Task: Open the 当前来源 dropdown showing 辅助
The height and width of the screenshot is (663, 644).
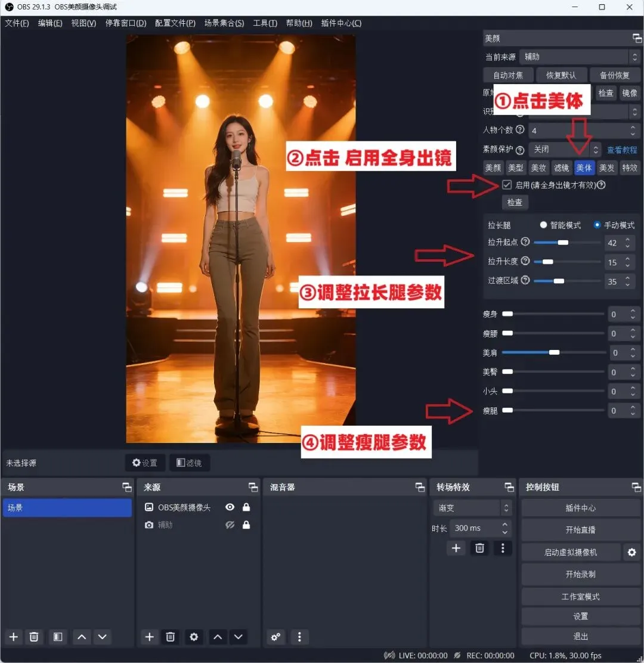Action: pos(580,57)
